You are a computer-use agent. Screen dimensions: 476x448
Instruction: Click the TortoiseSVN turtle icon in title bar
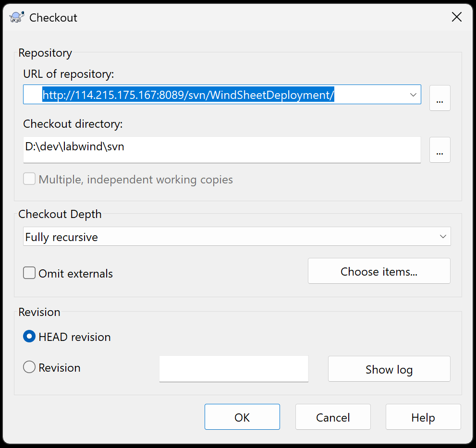coord(17,17)
